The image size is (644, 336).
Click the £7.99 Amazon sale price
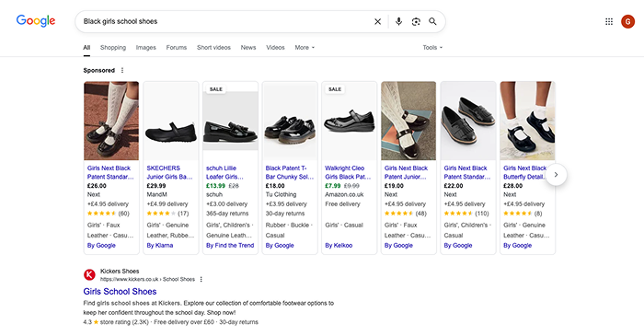click(333, 186)
